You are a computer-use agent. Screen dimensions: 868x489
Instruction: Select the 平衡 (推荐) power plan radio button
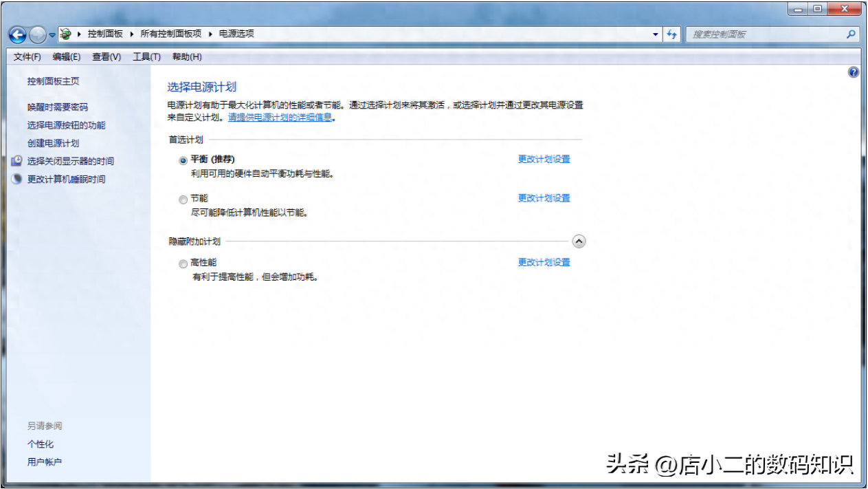coord(183,159)
